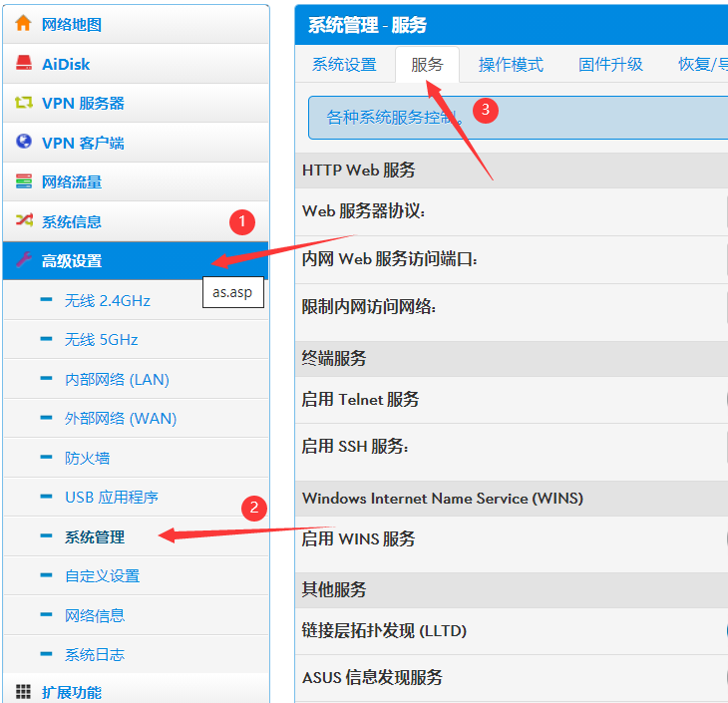728x703 pixels.
Task: Click the VPN 服务器 arrows icon
Action: (x=24, y=102)
